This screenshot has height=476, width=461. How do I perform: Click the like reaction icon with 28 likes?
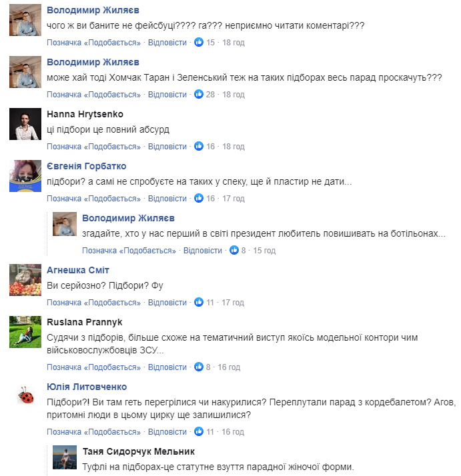pos(198,95)
